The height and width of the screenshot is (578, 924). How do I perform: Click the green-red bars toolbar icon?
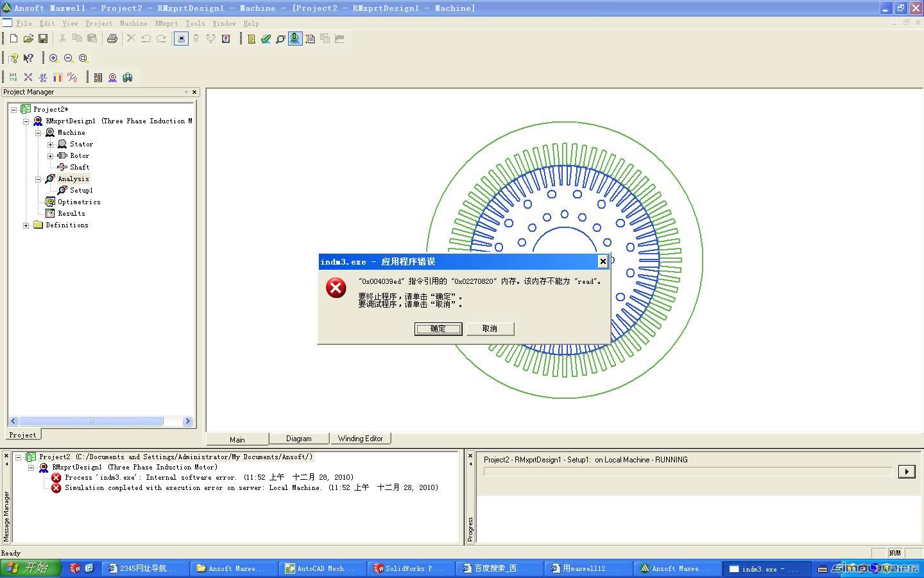tap(98, 77)
